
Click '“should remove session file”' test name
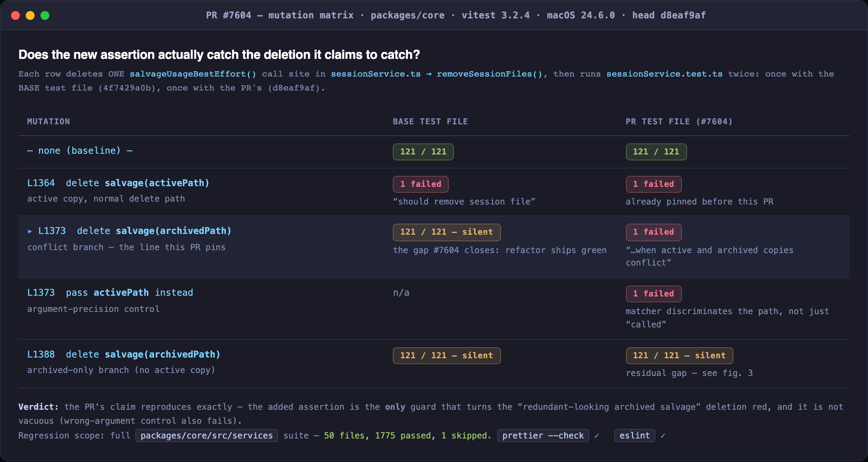pos(464,202)
